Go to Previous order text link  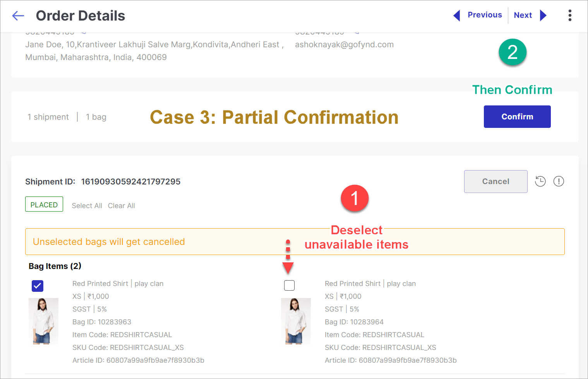pos(485,15)
